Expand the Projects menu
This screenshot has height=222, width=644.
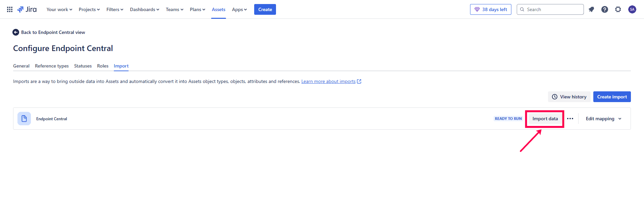[x=89, y=9]
